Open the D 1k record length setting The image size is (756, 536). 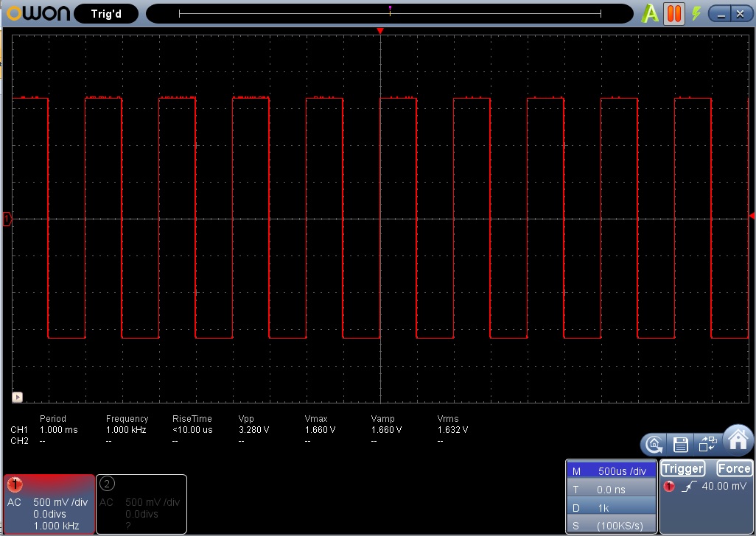tap(610, 507)
